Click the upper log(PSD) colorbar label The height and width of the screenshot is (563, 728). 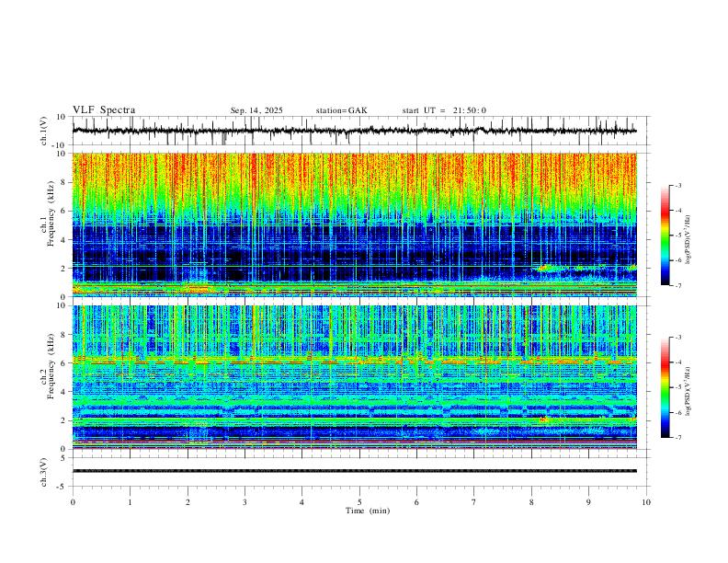pos(688,240)
